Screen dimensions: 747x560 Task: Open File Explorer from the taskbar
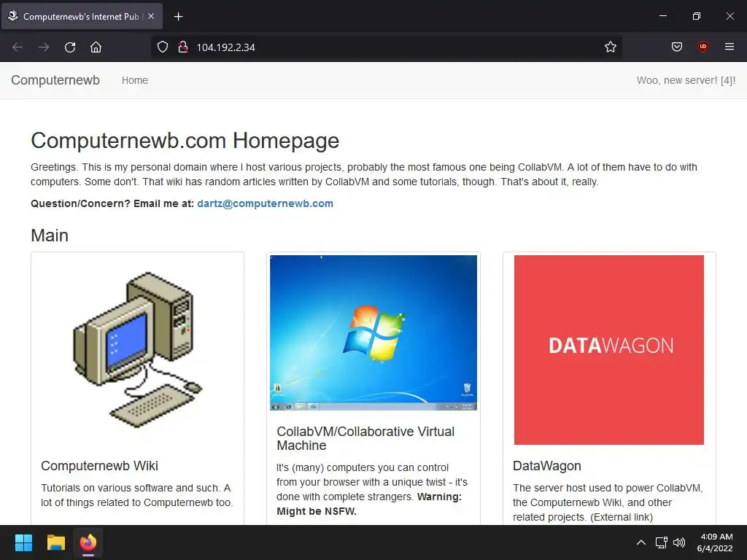tap(55, 542)
